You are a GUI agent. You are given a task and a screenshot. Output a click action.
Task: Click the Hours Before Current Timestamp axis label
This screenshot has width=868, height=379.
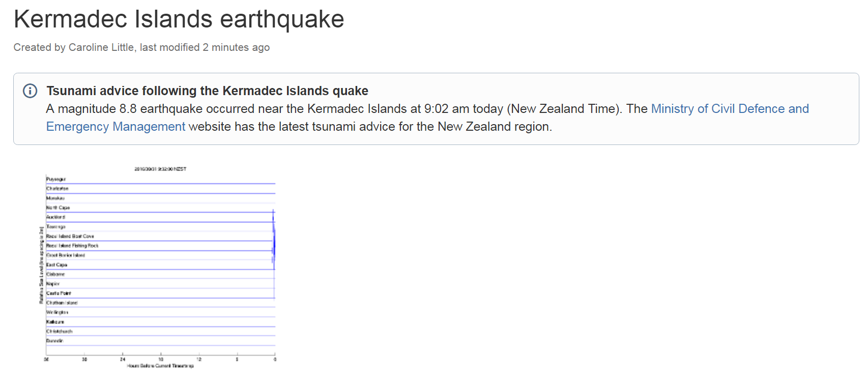160,366
